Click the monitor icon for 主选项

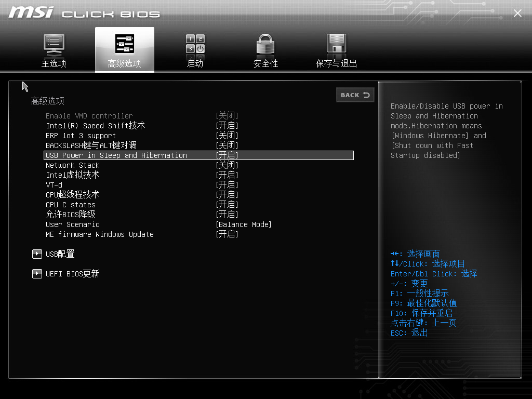pyautogui.click(x=54, y=45)
